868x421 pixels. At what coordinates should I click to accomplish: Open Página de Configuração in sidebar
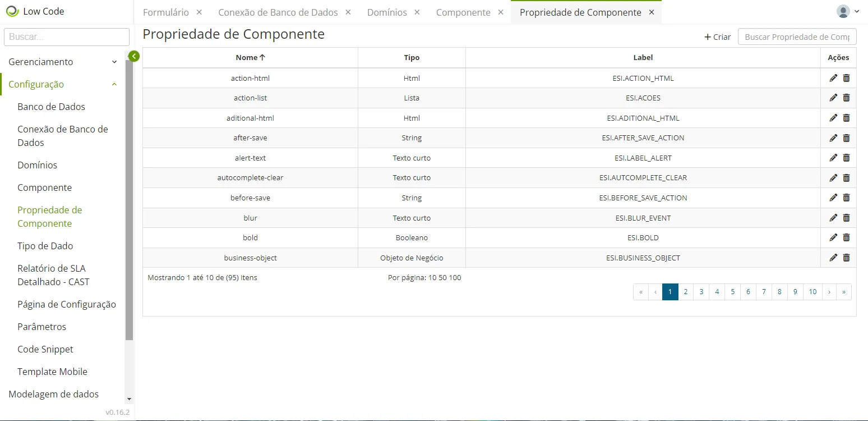click(67, 304)
